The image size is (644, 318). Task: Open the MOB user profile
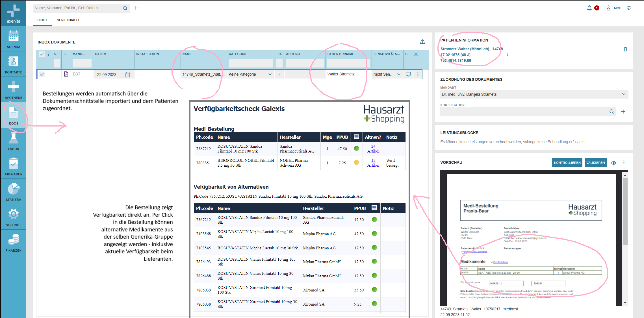point(614,8)
